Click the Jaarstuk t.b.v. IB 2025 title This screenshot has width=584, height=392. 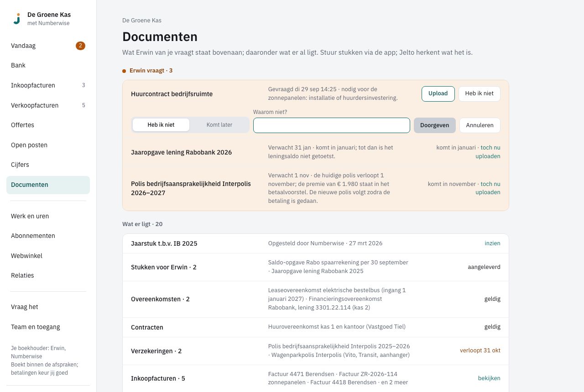(164, 243)
